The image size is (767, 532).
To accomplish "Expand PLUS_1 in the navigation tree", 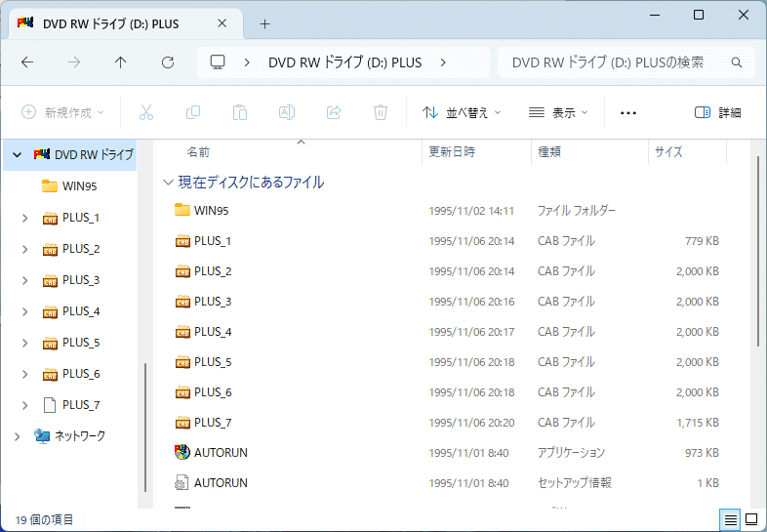I will (x=25, y=218).
